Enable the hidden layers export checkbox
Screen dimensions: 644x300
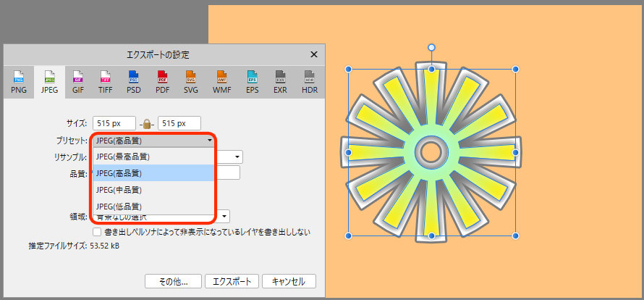click(x=97, y=232)
